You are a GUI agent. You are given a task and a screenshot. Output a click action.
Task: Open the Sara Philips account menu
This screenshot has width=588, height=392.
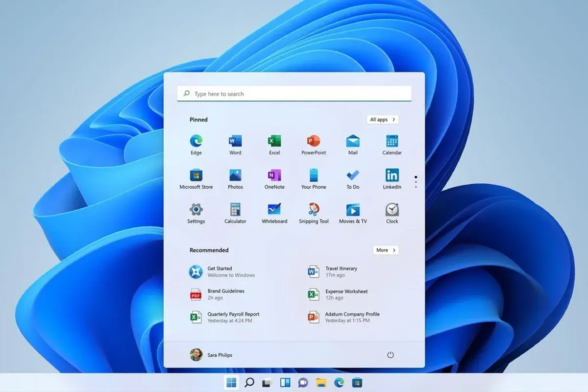(x=211, y=355)
